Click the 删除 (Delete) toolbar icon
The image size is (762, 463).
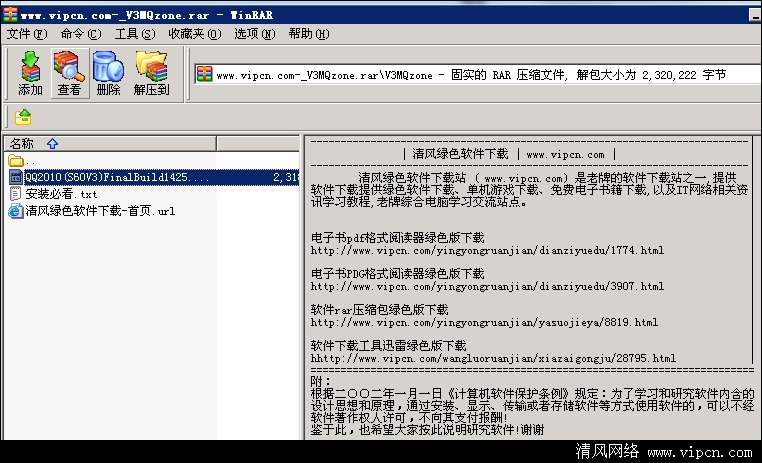[108, 73]
